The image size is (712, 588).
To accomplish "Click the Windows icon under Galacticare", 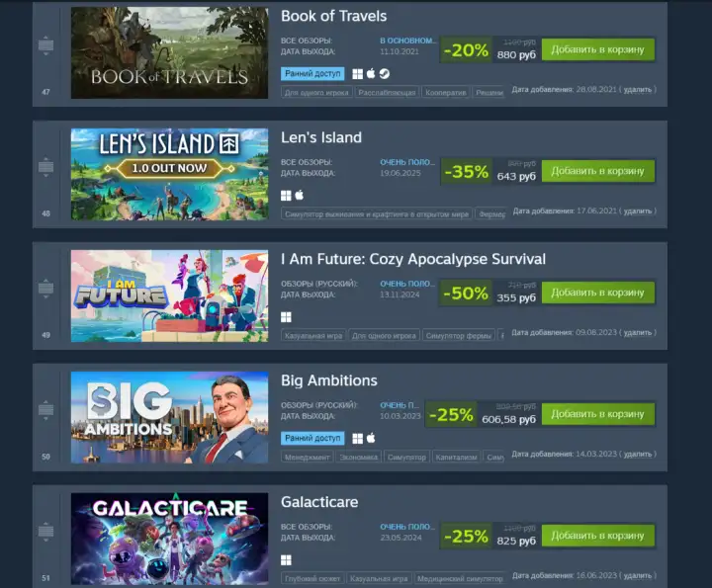I will [x=286, y=560].
